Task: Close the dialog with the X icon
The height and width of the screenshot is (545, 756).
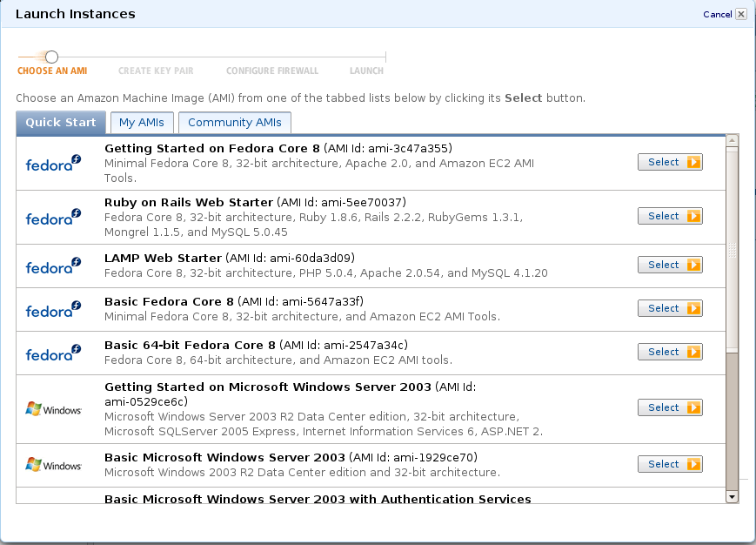Action: click(x=741, y=15)
